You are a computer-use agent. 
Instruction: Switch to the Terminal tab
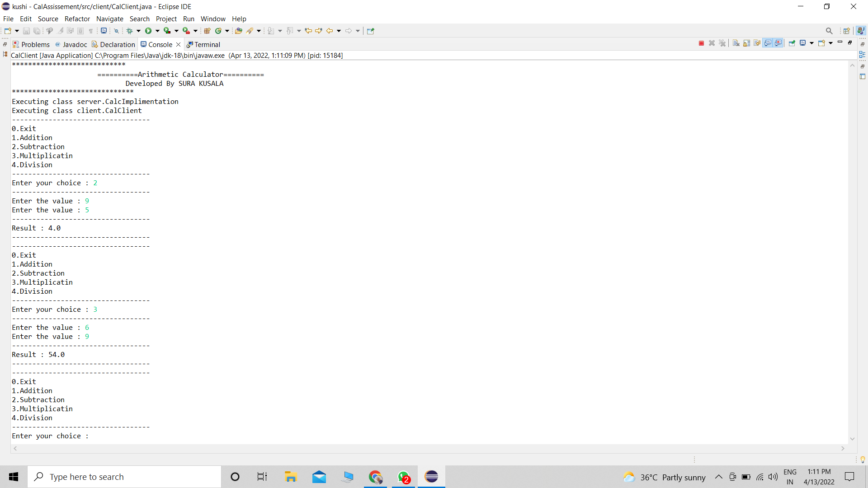[x=203, y=44]
